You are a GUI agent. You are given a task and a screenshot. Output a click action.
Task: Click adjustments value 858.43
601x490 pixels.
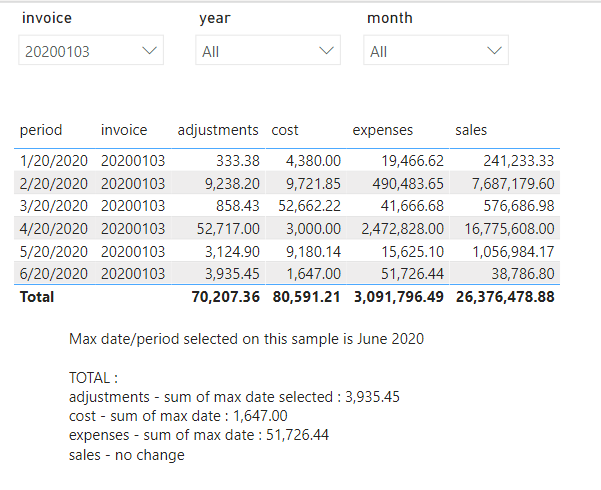click(238, 206)
